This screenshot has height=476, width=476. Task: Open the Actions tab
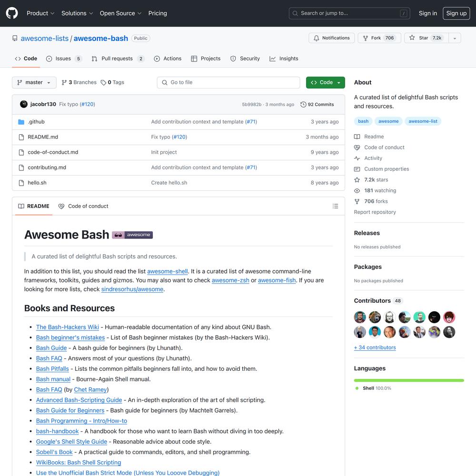pyautogui.click(x=168, y=59)
